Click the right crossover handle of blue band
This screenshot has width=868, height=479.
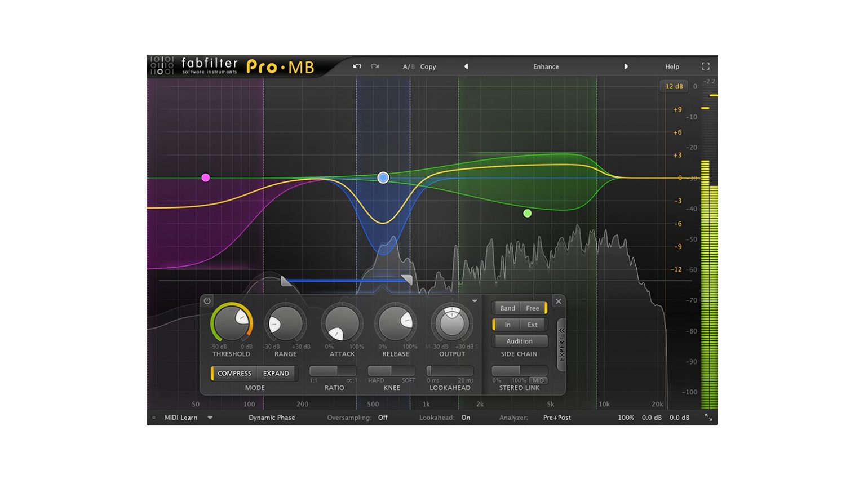click(x=407, y=280)
